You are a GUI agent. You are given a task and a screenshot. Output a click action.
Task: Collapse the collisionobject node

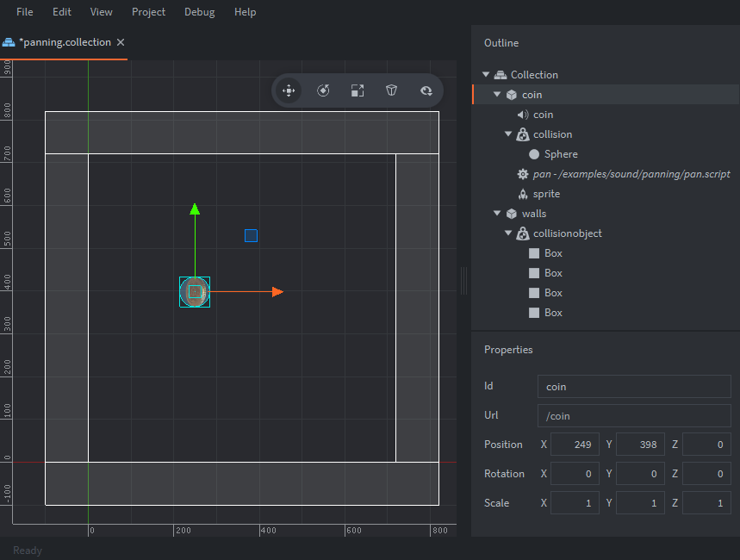pos(508,233)
